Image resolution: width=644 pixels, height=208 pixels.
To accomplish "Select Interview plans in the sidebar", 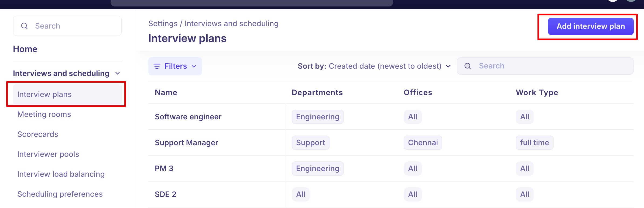I will [x=44, y=94].
